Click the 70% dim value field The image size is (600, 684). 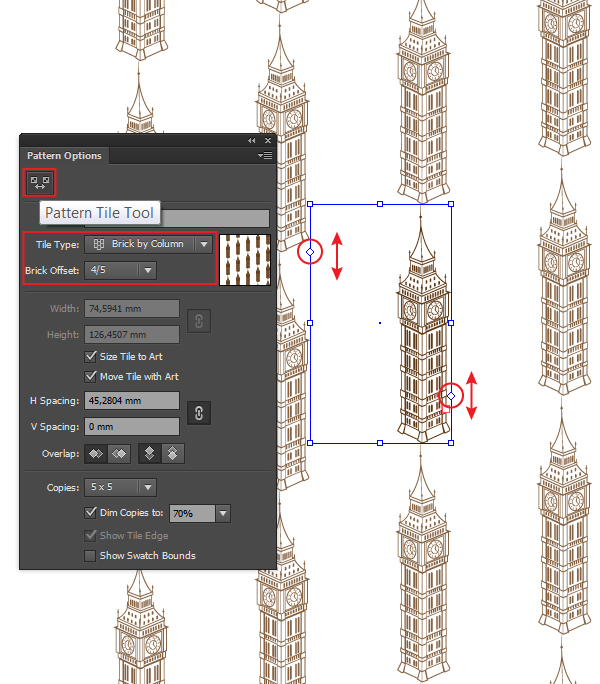(x=192, y=514)
